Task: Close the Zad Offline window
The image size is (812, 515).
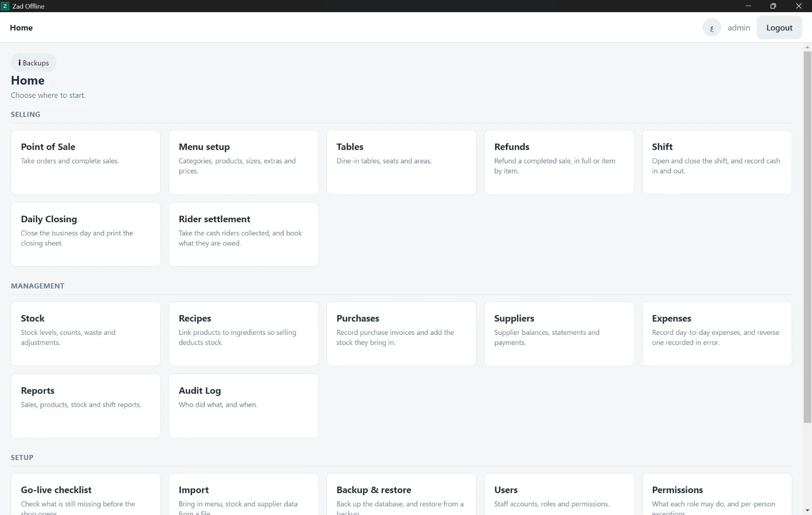Action: point(799,6)
